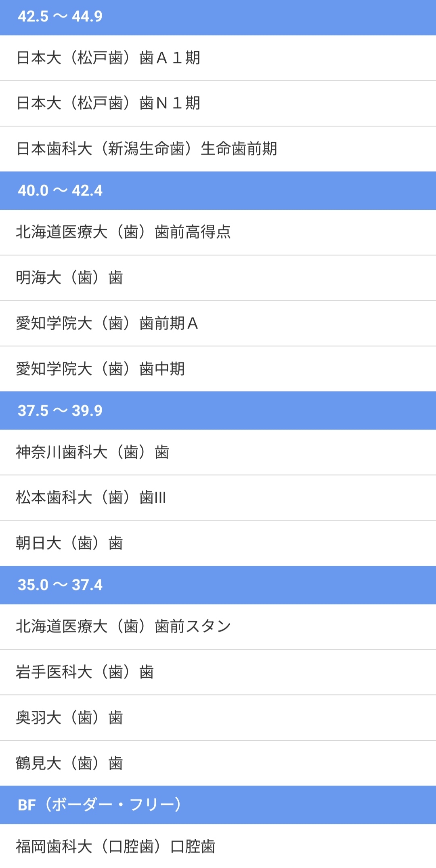Click the BF（ボーダー・フリー）section header
Image resolution: width=436 pixels, height=868 pixels.
click(218, 805)
